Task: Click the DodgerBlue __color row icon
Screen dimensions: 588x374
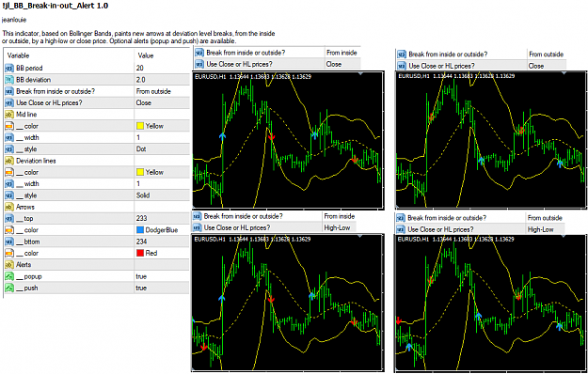Action: click(9, 230)
